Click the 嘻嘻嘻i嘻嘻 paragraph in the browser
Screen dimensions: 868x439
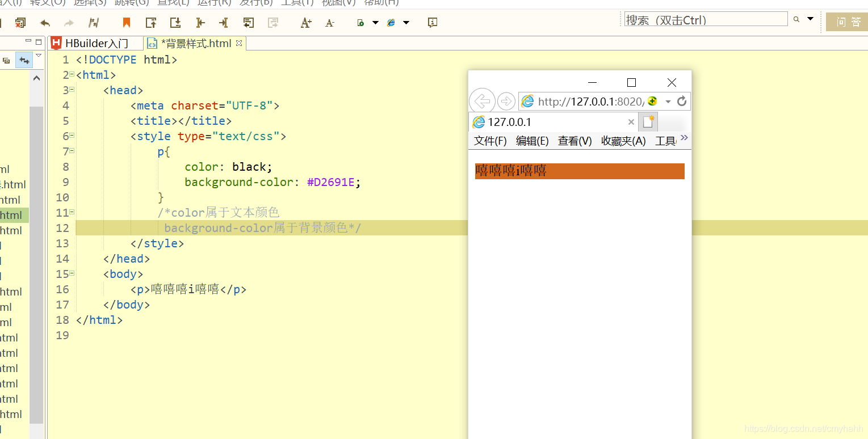tap(580, 171)
